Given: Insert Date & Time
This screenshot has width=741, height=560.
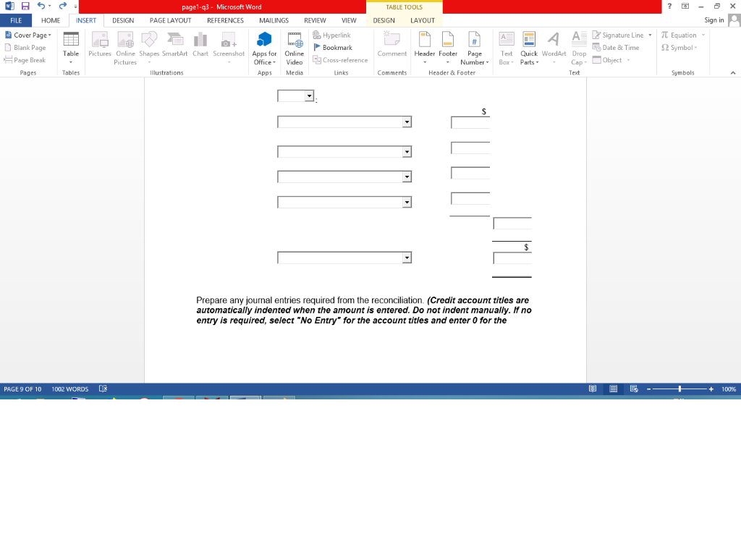Looking at the screenshot, I should [616, 48].
